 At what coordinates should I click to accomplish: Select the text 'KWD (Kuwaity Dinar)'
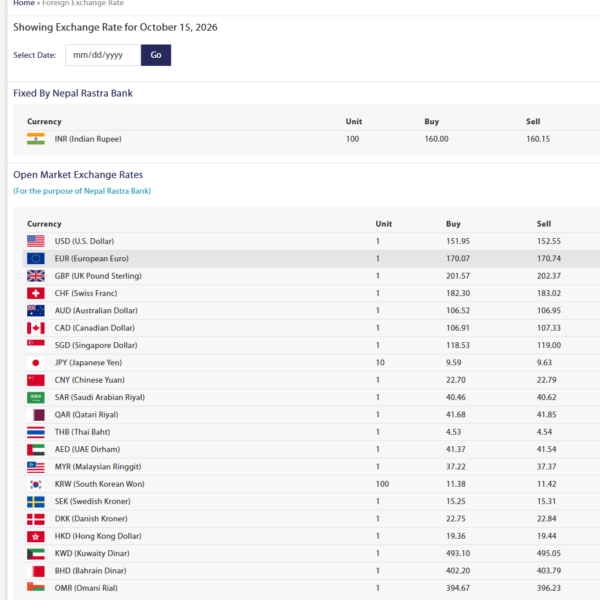tap(92, 553)
